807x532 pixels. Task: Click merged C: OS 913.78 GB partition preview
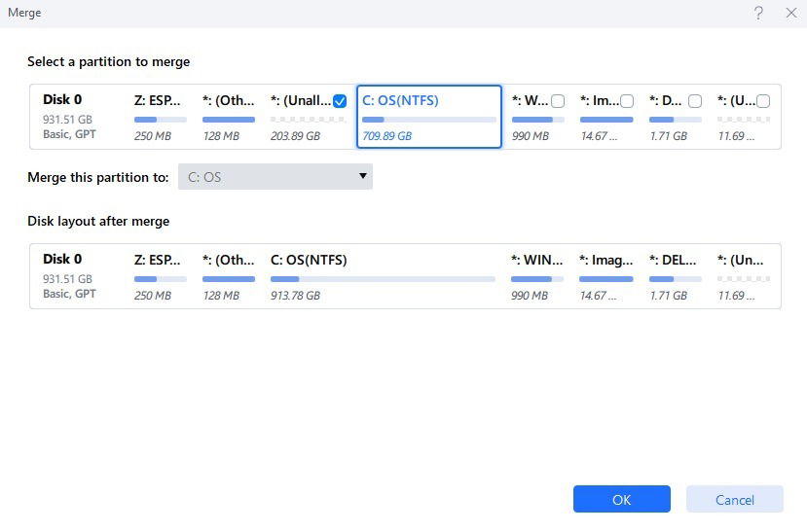[383, 276]
